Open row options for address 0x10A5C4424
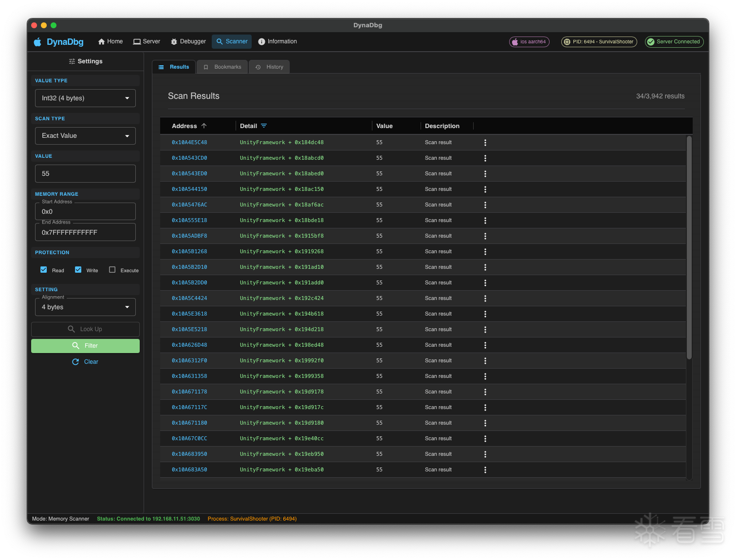 [x=485, y=299]
